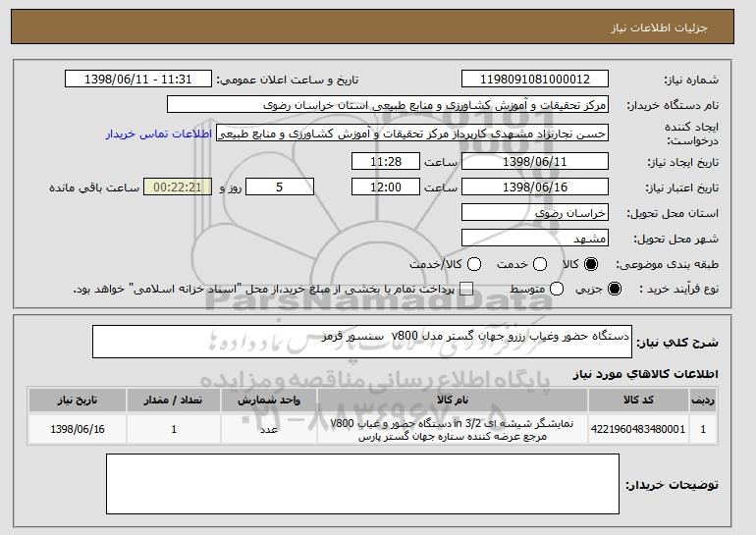Select the کالا/خدمت radio button
The image size is (756, 535).
pyautogui.click(x=474, y=264)
